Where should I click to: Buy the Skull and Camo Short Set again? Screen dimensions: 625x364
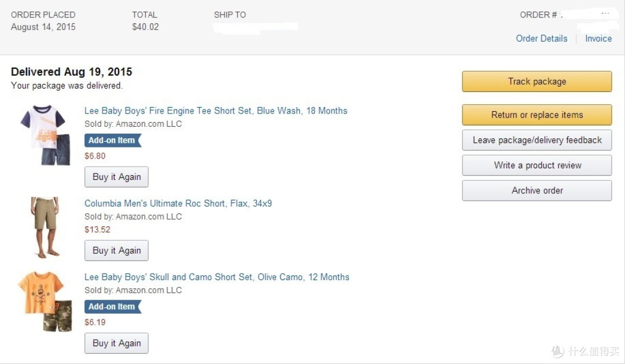116,343
